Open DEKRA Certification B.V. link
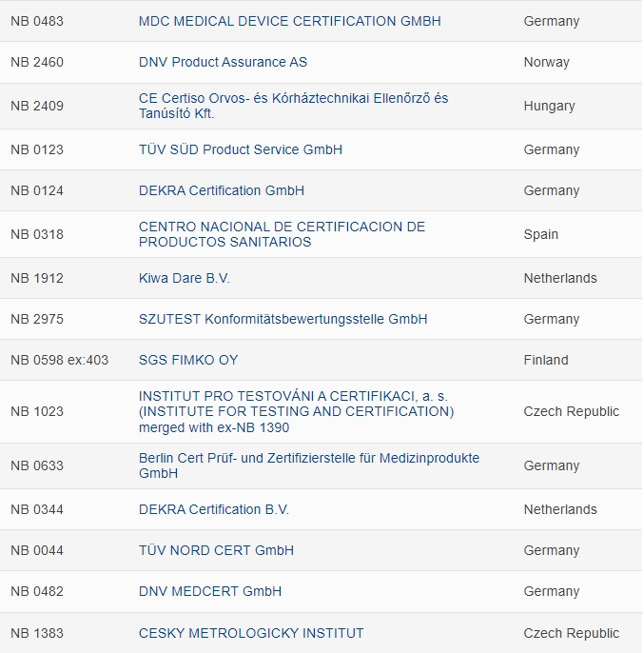 click(x=214, y=509)
